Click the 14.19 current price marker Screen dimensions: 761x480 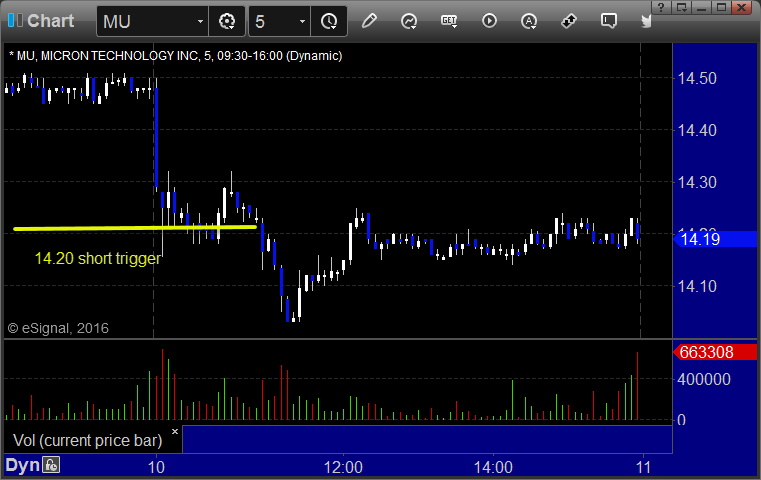[715, 239]
